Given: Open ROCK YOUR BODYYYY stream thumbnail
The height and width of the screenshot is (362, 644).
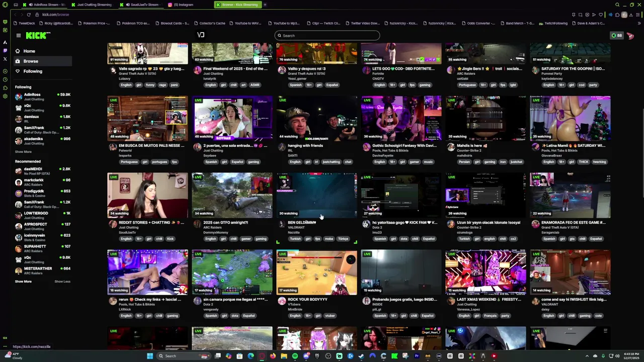Looking at the screenshot, I should coord(316,272).
